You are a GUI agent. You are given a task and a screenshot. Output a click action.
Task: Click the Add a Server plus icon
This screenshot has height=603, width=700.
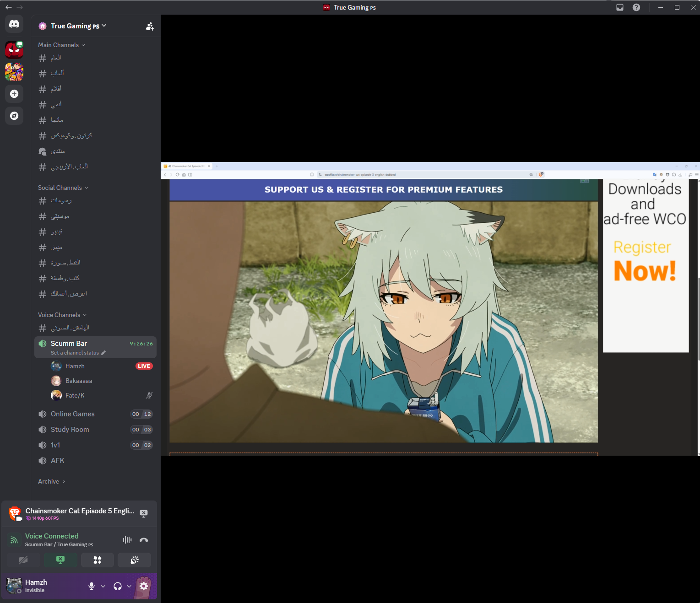coord(14,94)
